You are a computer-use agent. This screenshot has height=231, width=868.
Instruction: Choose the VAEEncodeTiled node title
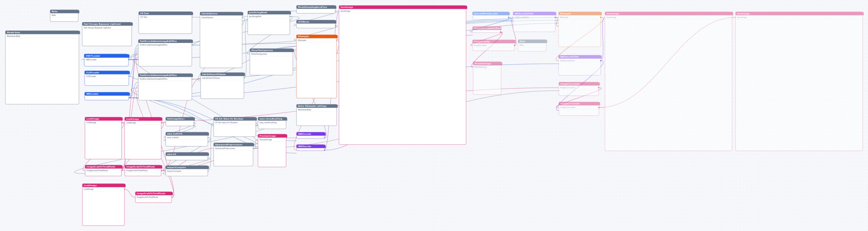pos(534,14)
